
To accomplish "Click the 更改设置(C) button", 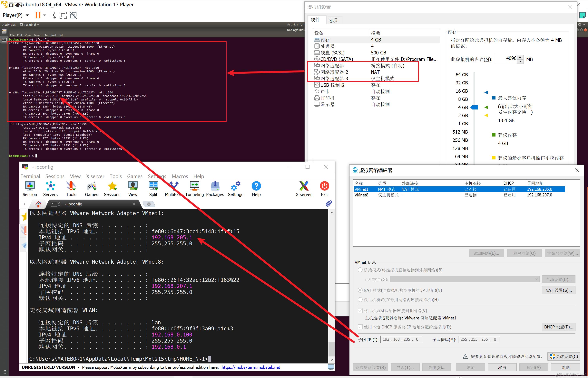I will [x=563, y=356].
